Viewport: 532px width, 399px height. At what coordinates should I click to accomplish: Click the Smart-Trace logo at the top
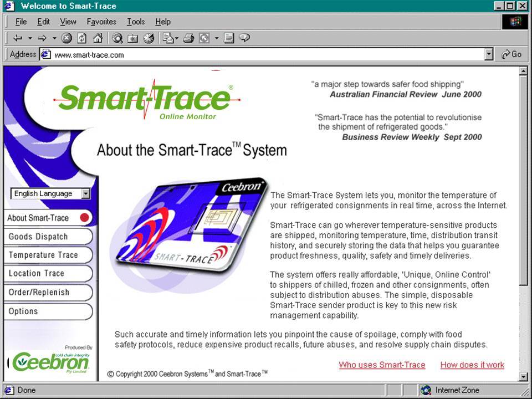[146, 100]
